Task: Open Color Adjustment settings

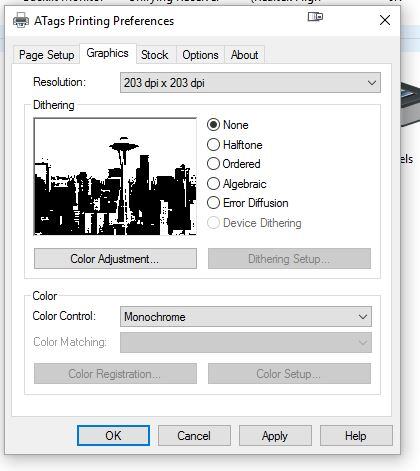Action: tap(115, 258)
